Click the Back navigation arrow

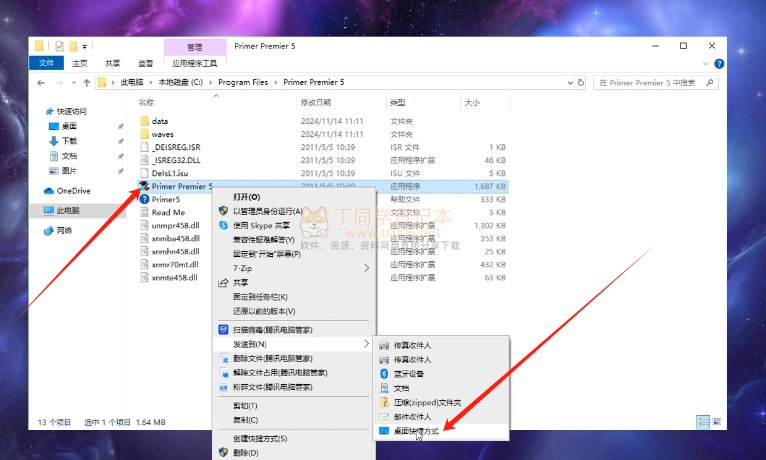click(x=41, y=83)
